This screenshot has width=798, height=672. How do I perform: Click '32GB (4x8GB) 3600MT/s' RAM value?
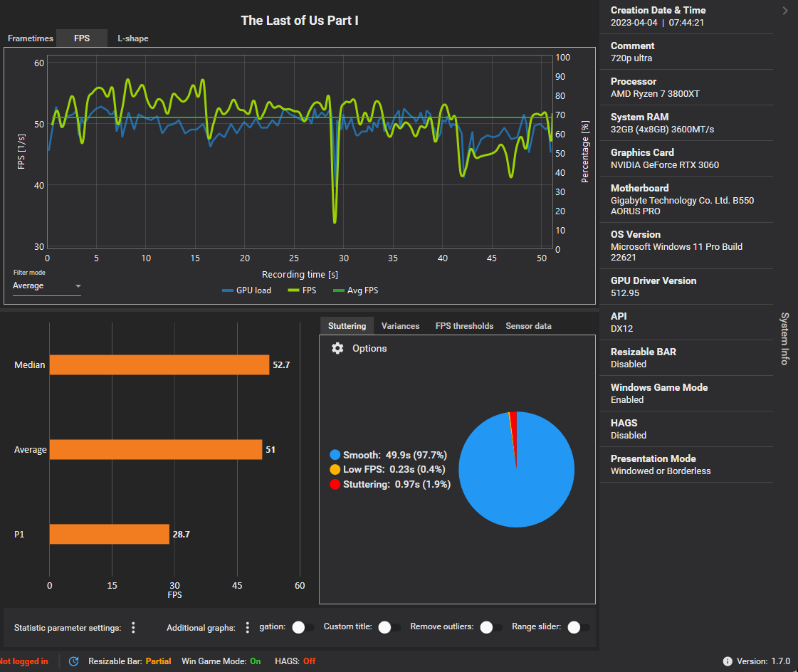click(x=662, y=130)
